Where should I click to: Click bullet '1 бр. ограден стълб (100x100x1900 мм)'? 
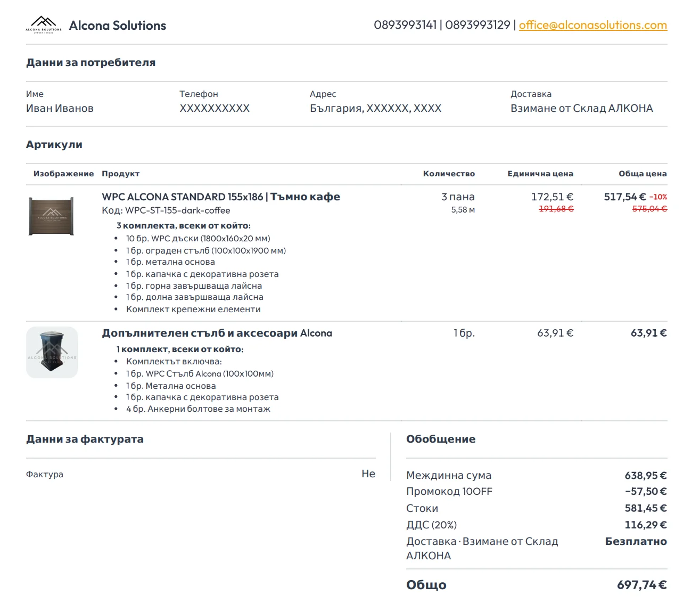coord(206,250)
